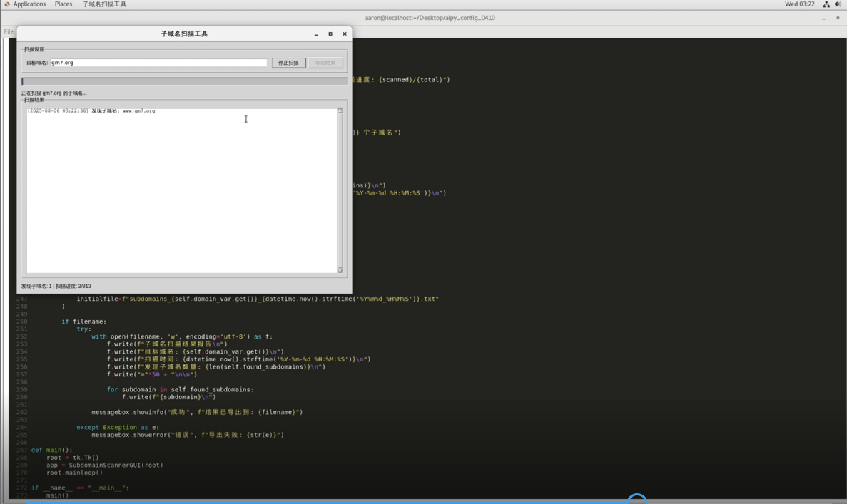Click the results scrollbar down arrow
847x504 pixels.
pyautogui.click(x=340, y=270)
